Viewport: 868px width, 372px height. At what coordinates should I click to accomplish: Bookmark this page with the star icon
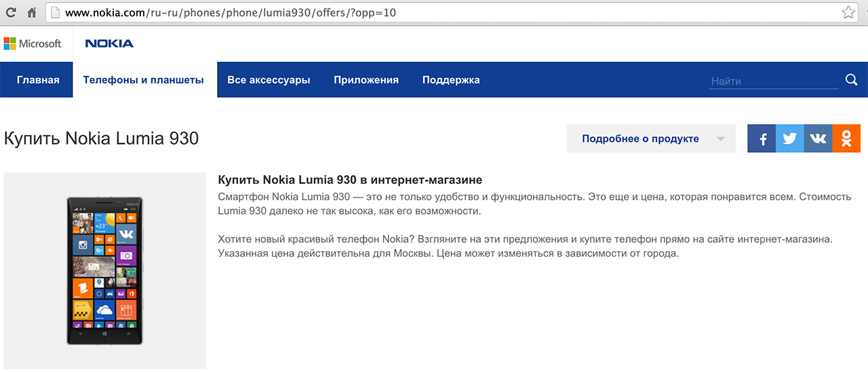coord(848,12)
